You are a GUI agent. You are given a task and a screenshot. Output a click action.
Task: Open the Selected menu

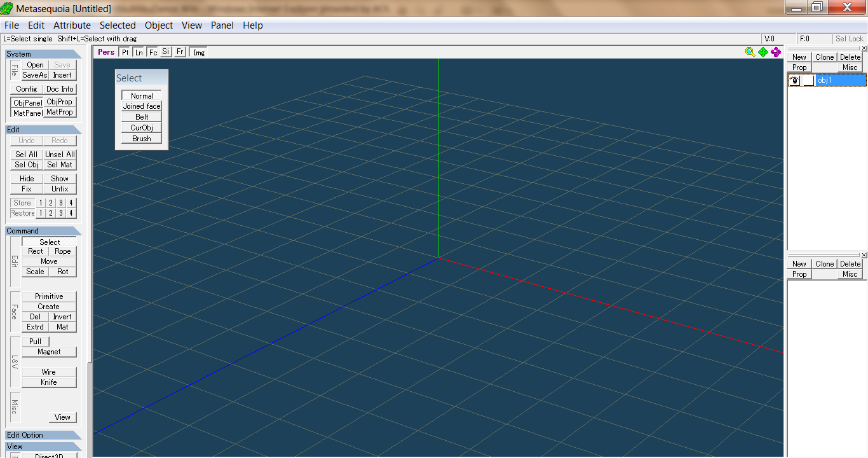pyautogui.click(x=118, y=25)
